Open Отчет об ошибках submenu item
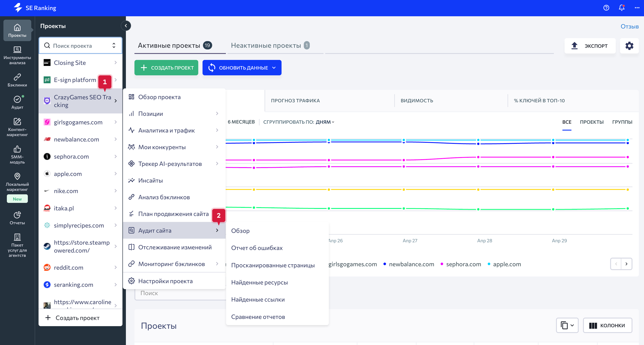 pyautogui.click(x=277, y=248)
